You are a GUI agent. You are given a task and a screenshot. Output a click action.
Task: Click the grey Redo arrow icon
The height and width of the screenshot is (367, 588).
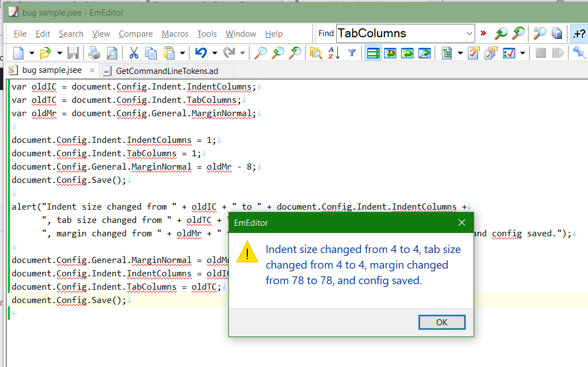click(x=229, y=53)
